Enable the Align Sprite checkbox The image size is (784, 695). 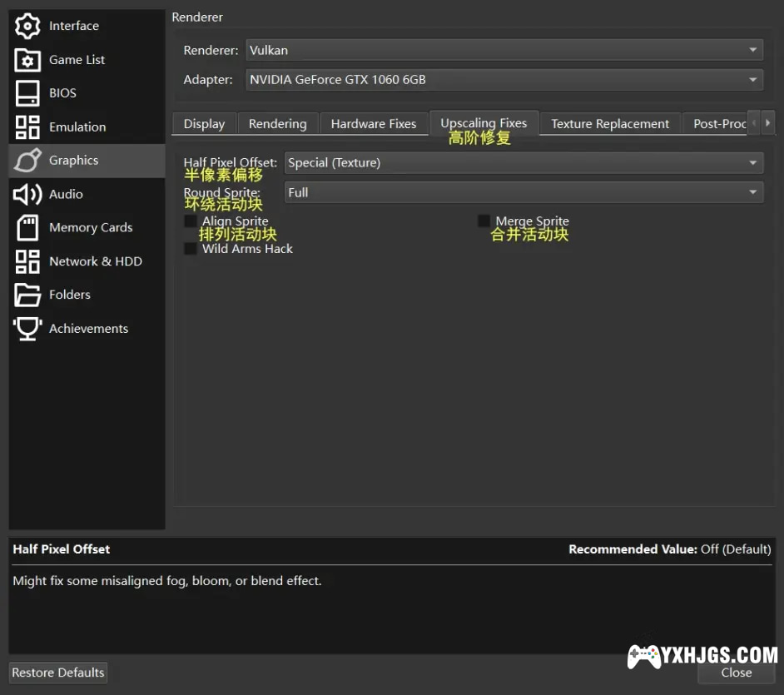coord(191,221)
